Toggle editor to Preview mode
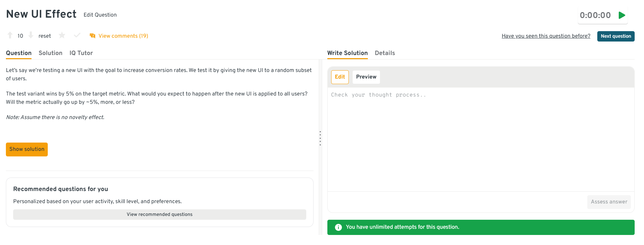Viewport: 644px width, 245px height. 366,77
